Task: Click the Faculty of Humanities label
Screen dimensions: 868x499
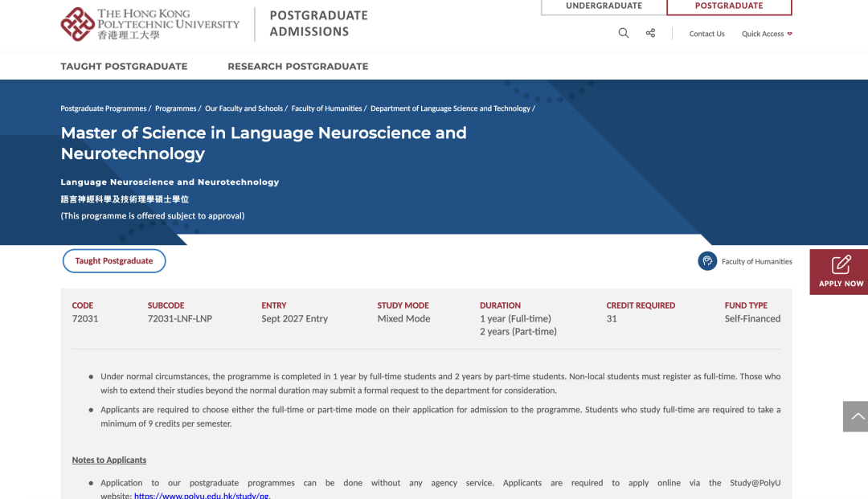Action: coord(757,262)
